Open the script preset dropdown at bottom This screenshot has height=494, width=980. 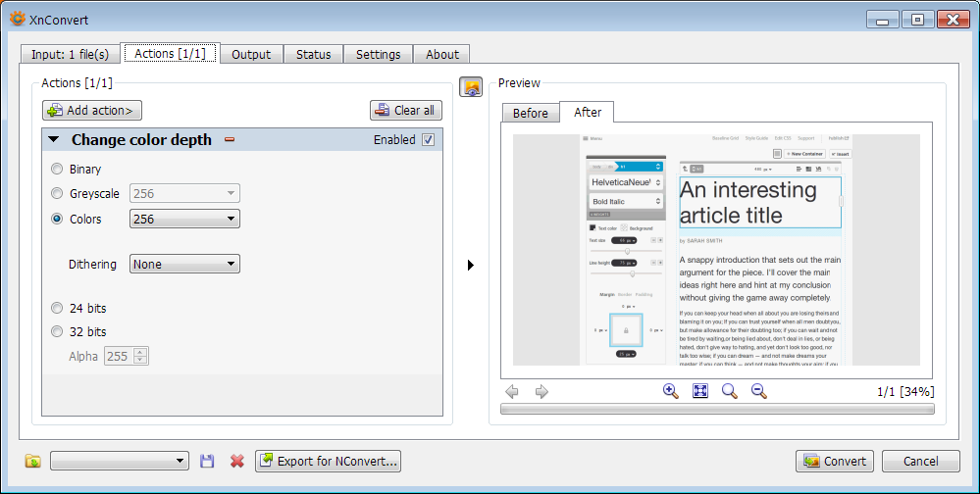coord(120,461)
